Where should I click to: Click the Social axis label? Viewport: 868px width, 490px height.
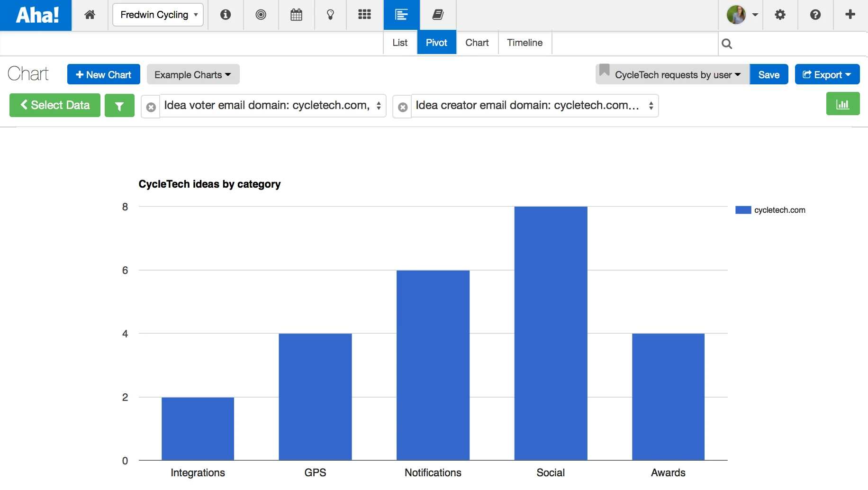tap(551, 472)
